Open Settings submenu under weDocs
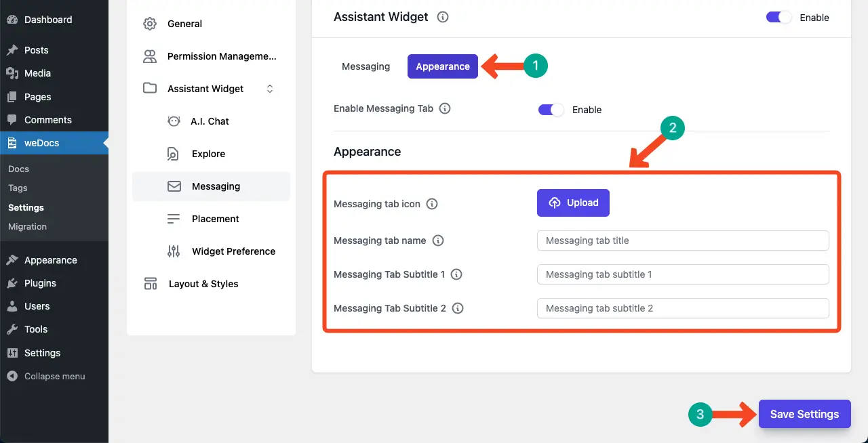The height and width of the screenshot is (443, 868). (x=26, y=207)
